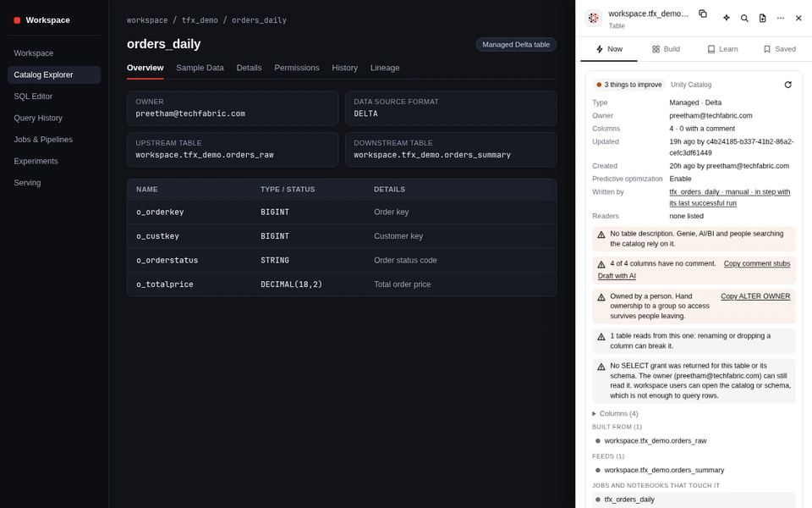Click the TYPE / STATUS column header
Image resolution: width=812 pixels, height=508 pixels.
[288, 190]
